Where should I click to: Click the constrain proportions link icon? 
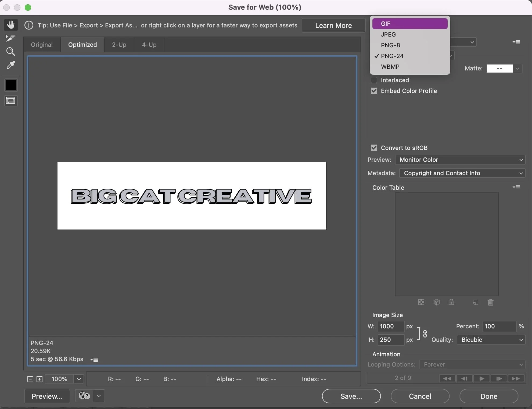click(x=425, y=334)
